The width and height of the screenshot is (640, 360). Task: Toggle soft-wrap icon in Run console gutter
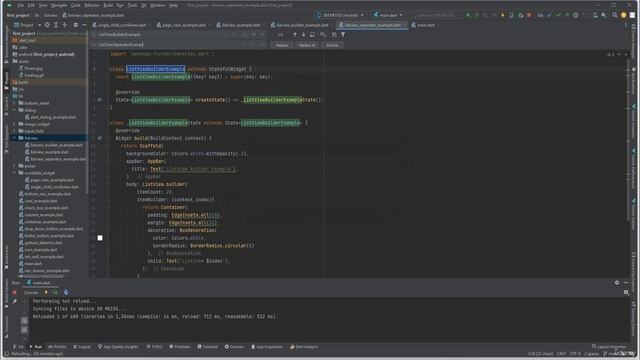tap(24, 321)
